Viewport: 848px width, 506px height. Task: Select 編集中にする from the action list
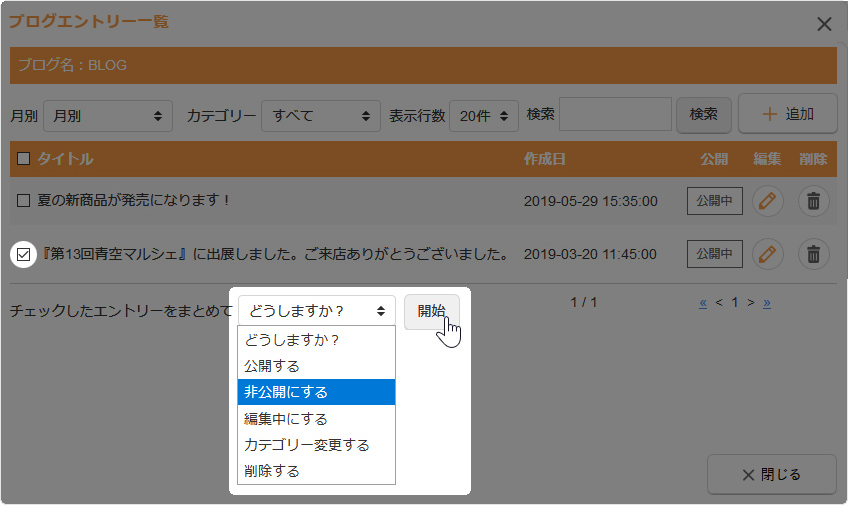[316, 419]
